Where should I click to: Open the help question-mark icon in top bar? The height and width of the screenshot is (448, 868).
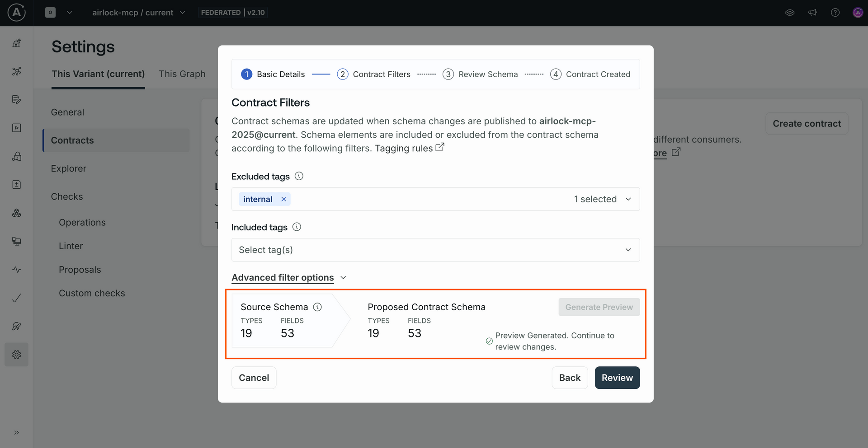click(x=835, y=12)
